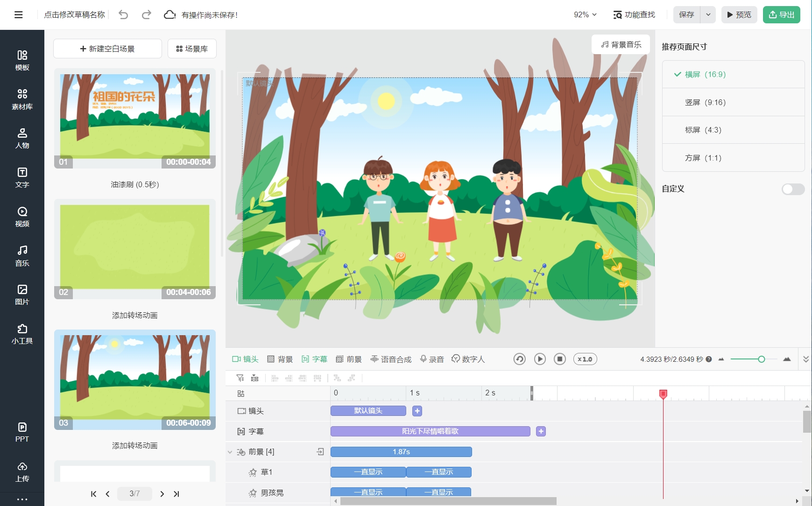Open 功能查找 feature search
Viewport: 812px width, 506px height.
(x=634, y=15)
